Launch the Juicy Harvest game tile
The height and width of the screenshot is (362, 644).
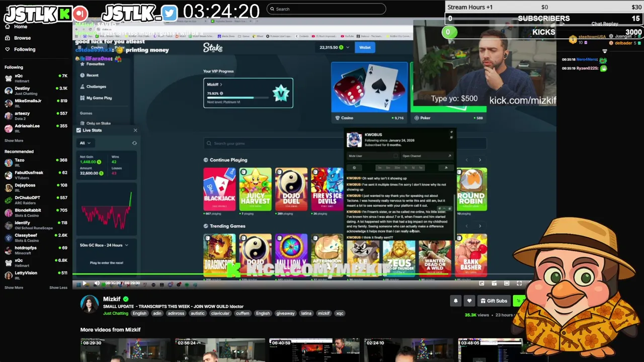255,189
